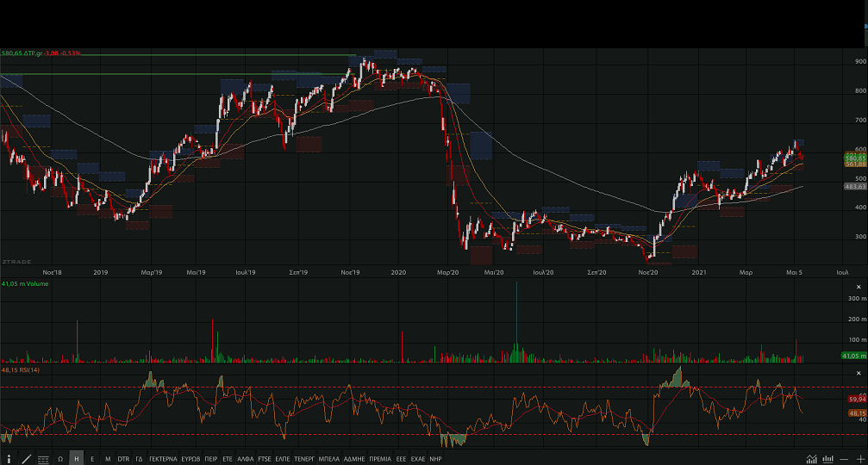Select the H daily timeframe button
The width and height of the screenshot is (868, 465).
(76, 458)
